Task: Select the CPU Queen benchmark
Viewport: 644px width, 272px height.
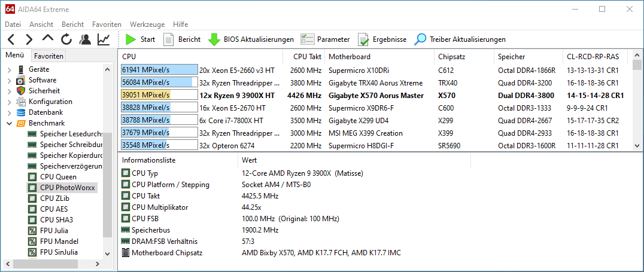Action: (58, 177)
